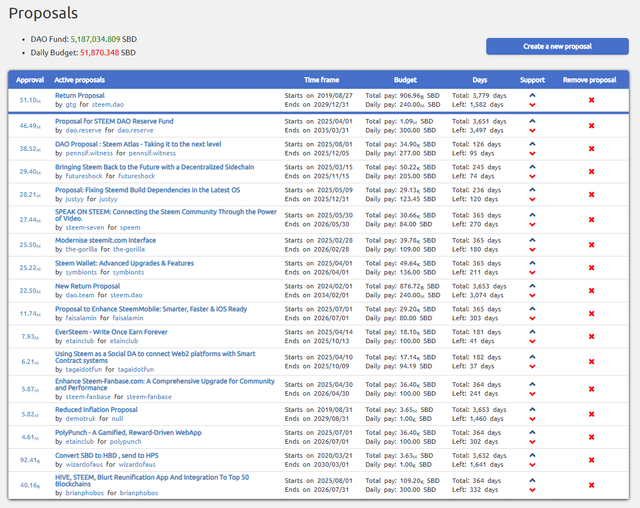Click the Days column header
This screenshot has width=640, height=508.
[480, 80]
